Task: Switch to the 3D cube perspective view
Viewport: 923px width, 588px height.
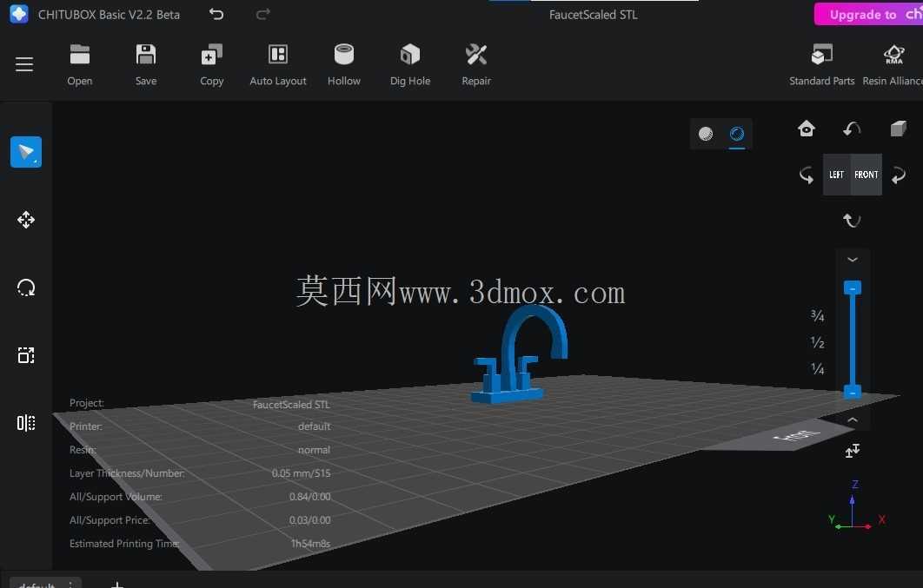Action: pyautogui.click(x=899, y=129)
